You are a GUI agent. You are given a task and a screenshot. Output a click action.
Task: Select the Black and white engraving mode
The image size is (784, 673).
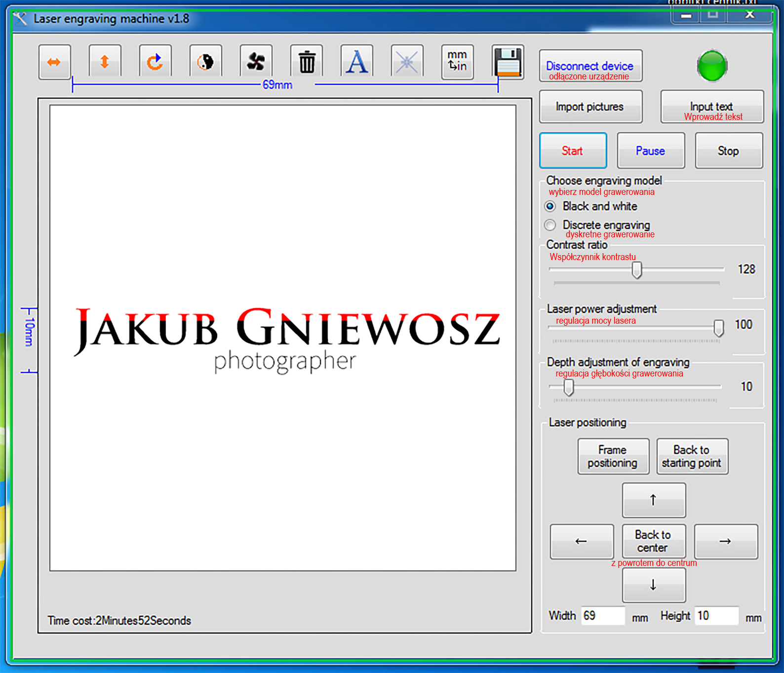pos(550,206)
